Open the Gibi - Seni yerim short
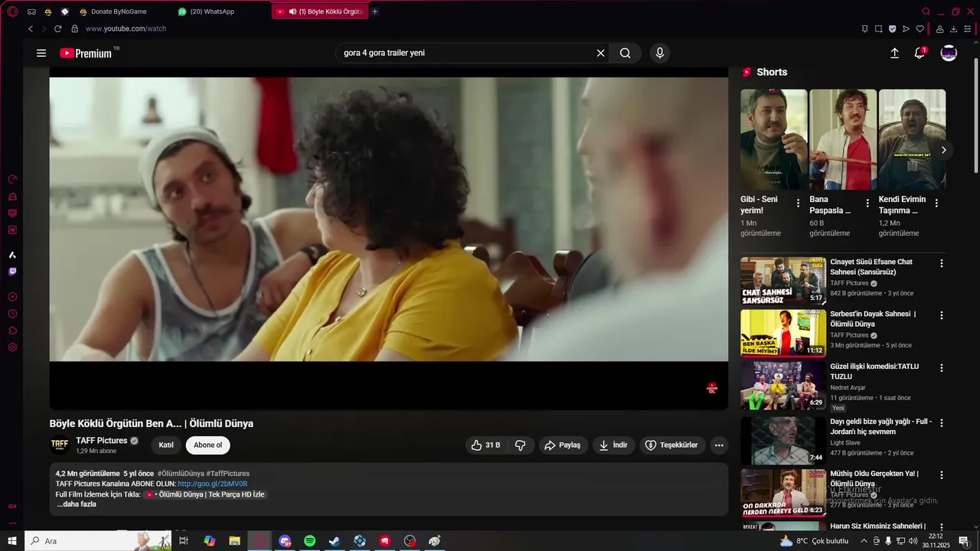980x551 pixels. point(773,139)
